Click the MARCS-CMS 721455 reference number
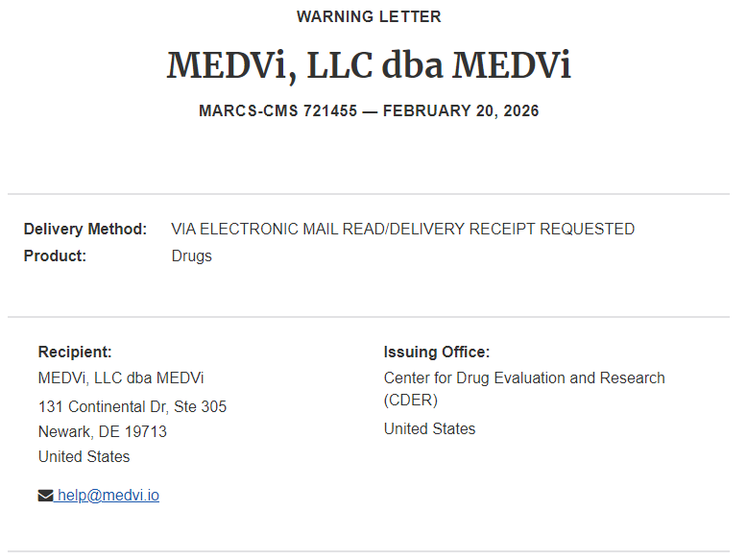Image resolution: width=747 pixels, height=560 pixels. (x=277, y=110)
